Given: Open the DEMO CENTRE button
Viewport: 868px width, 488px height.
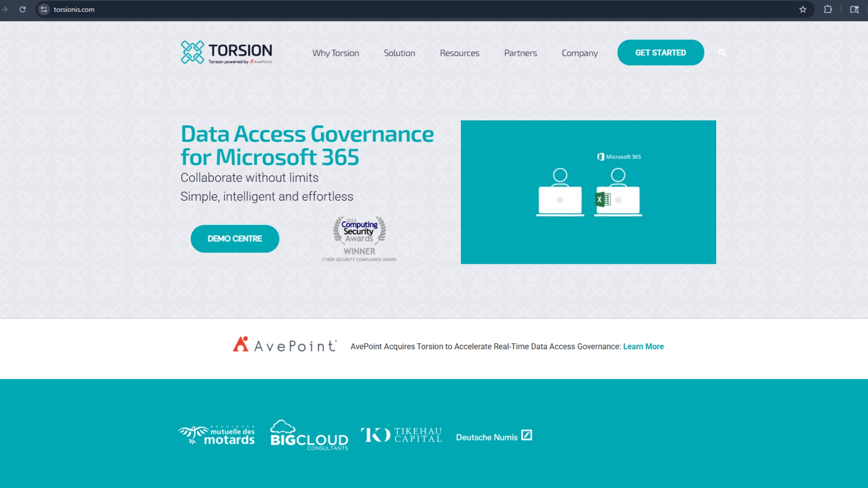Looking at the screenshot, I should [235, 239].
